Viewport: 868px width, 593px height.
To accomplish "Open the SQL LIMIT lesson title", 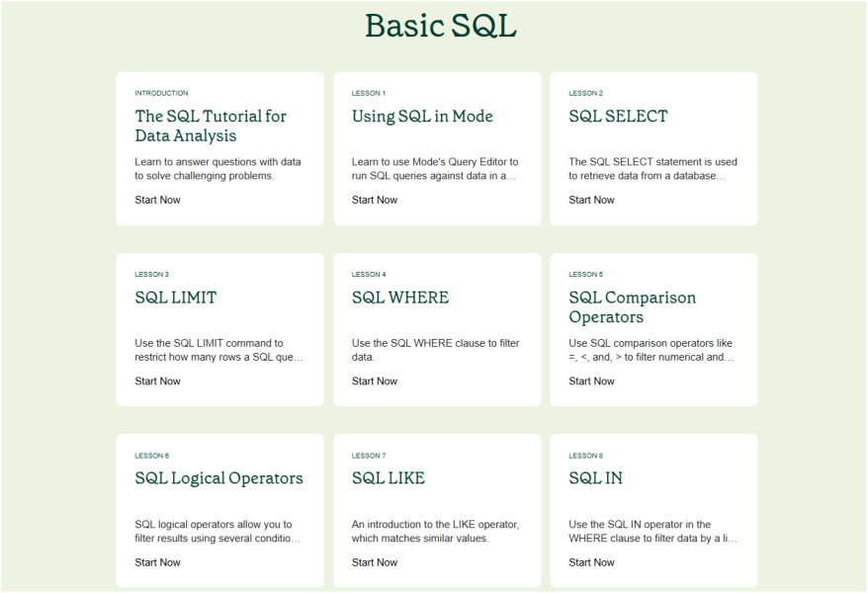I will pos(176,297).
